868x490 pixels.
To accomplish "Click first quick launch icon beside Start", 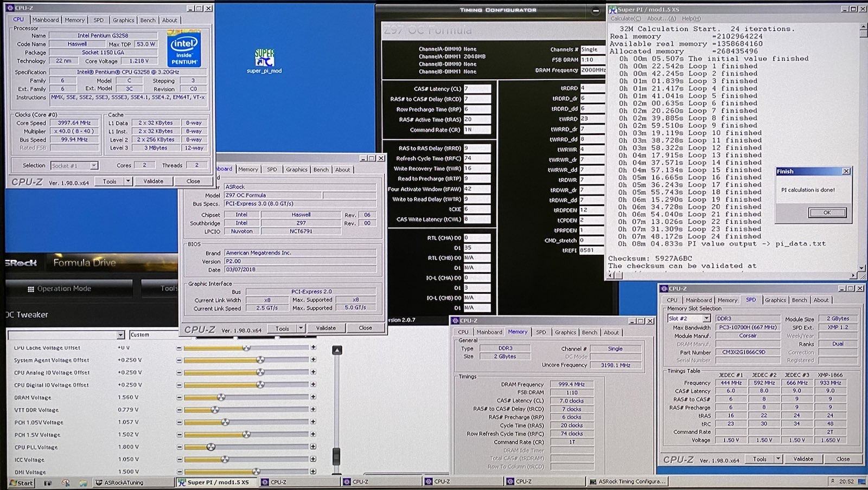I will (x=48, y=482).
